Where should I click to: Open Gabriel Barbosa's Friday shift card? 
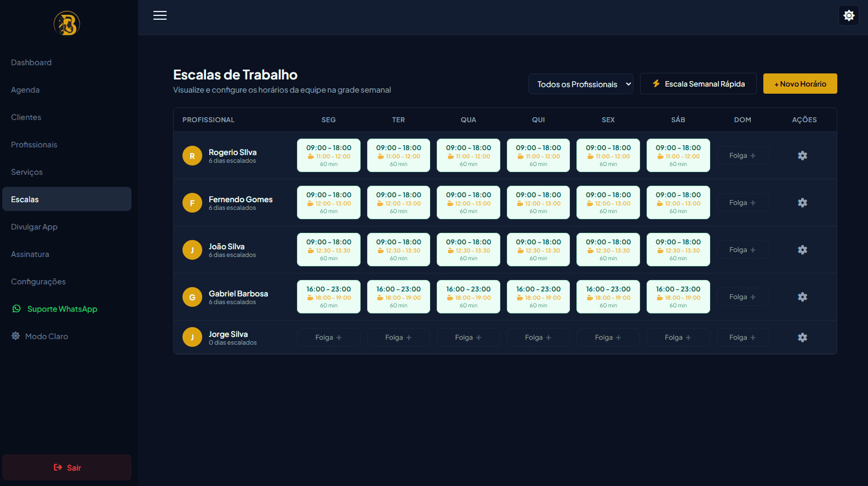608,297
